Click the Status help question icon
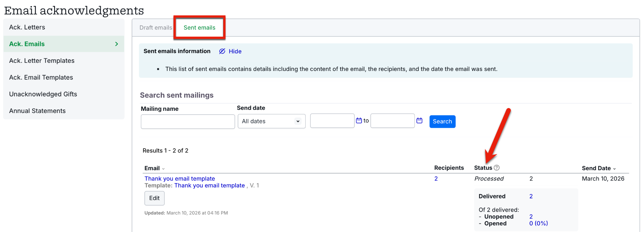Viewport: 644px width, 232px height. (497, 168)
